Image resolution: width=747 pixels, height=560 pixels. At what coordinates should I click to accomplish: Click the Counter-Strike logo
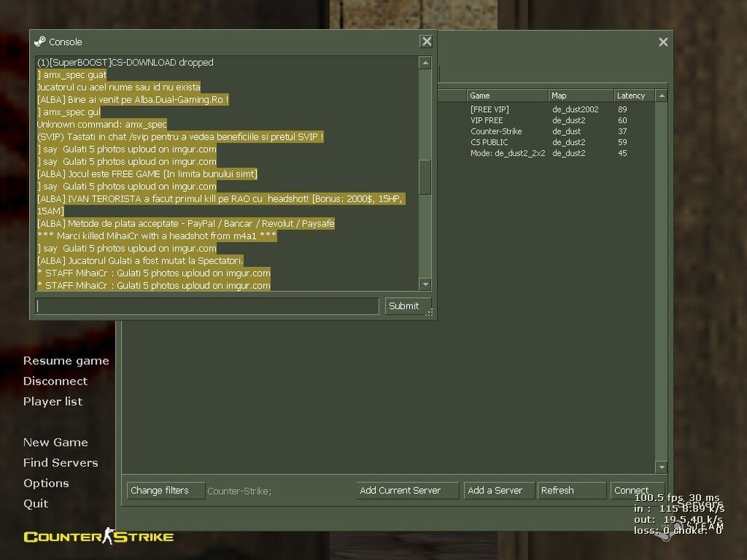click(98, 536)
